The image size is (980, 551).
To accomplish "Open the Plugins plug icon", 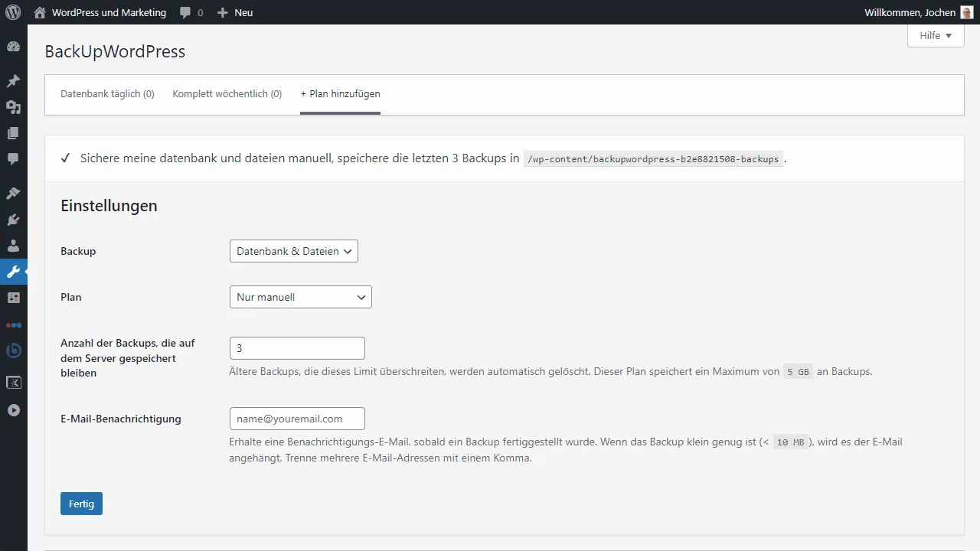I will tap(13, 220).
